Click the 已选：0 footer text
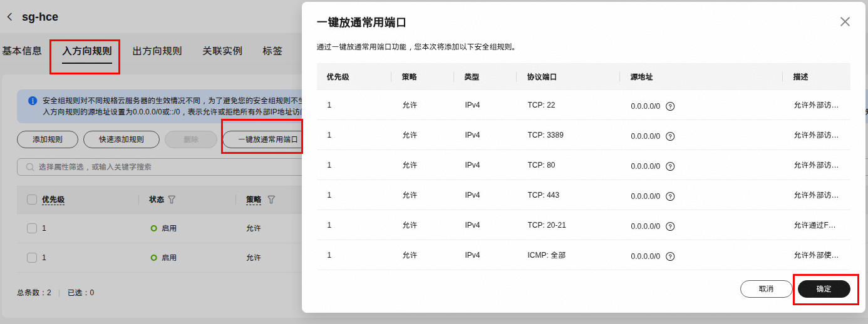868x324 pixels. point(81,292)
